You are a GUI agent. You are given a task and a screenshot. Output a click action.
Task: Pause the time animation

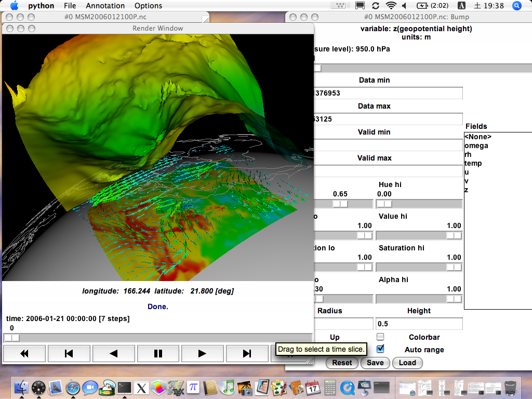coord(158,354)
